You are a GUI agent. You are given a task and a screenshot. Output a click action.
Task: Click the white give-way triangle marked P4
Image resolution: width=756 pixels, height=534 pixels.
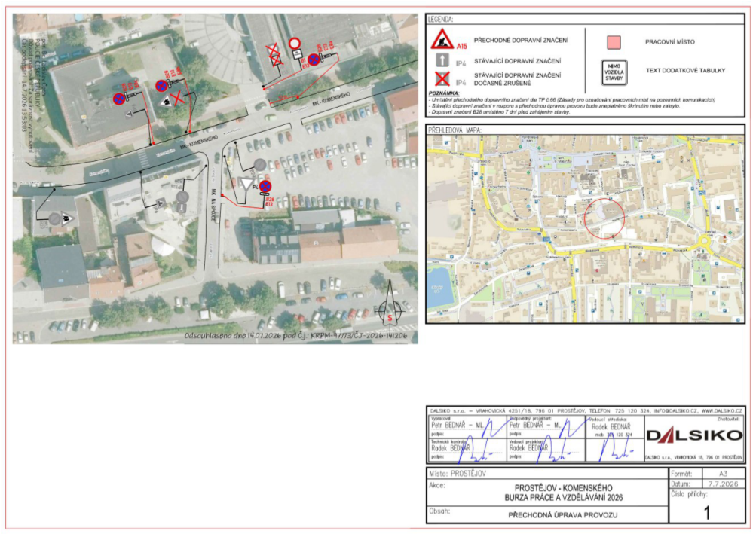tap(246, 184)
